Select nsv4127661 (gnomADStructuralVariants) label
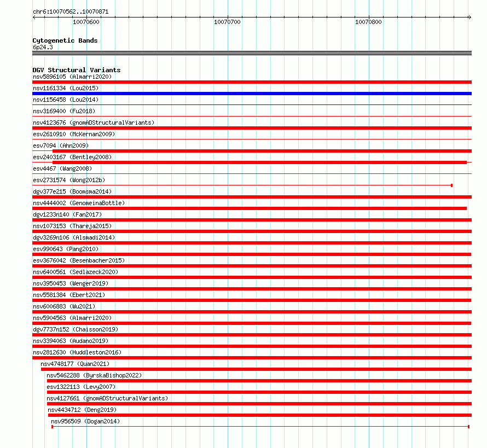This screenshot has width=487, height=448. click(x=107, y=398)
